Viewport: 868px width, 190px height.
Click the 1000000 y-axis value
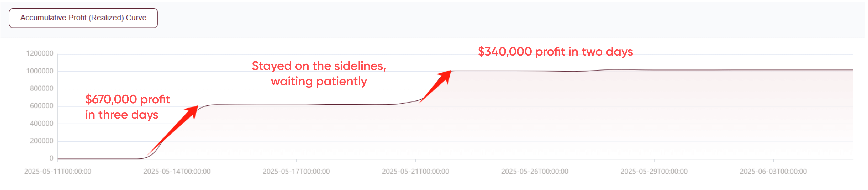pos(40,71)
